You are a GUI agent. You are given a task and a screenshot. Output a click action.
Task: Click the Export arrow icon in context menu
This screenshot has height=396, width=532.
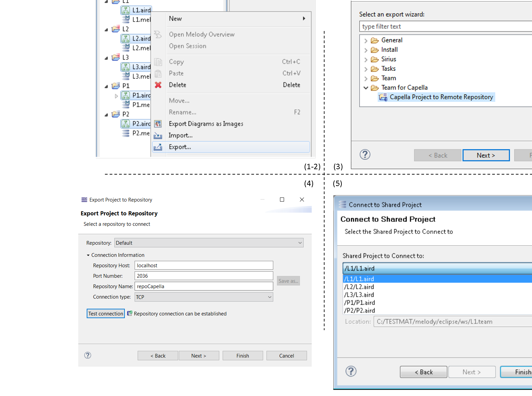point(158,147)
